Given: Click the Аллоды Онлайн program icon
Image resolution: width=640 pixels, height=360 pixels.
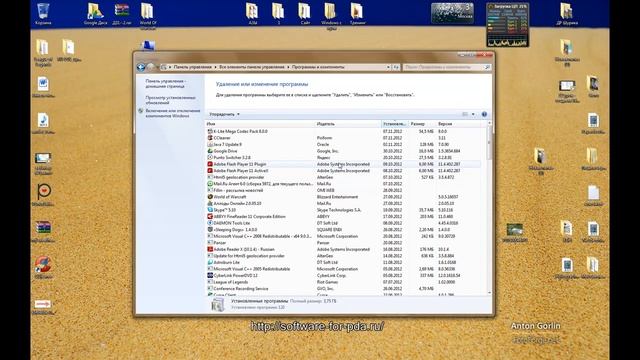Looking at the screenshot, I should (210, 203).
